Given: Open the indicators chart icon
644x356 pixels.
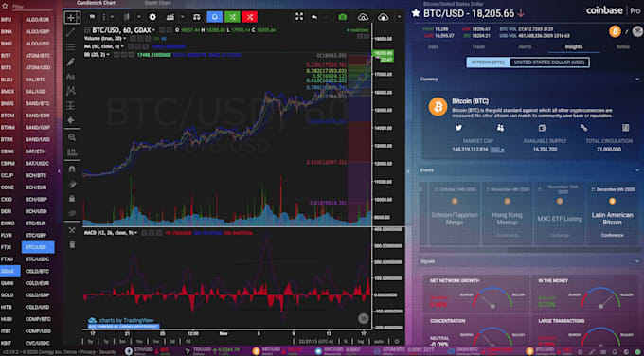Looking at the screenshot, I should 170,17.
